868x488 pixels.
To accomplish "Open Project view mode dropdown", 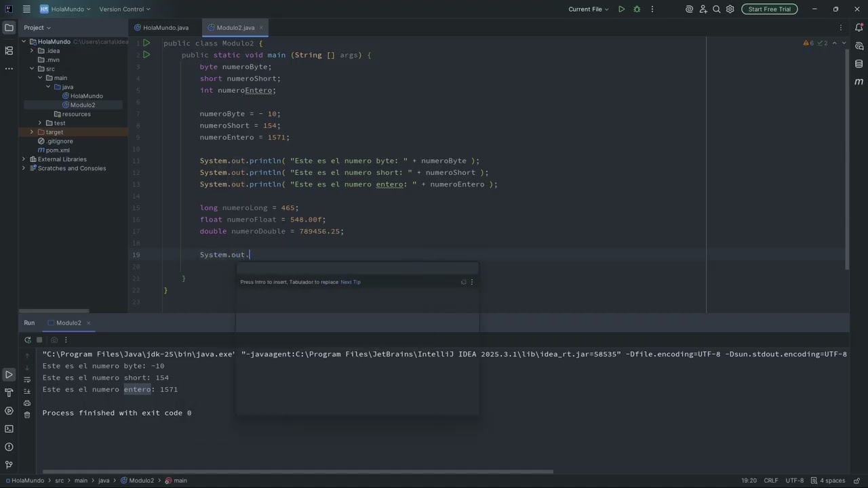I will 37,28.
